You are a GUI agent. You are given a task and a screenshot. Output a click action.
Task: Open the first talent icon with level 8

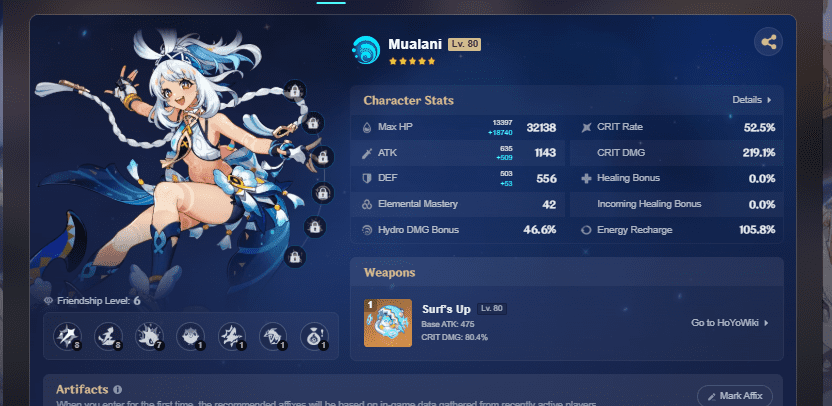coord(67,336)
